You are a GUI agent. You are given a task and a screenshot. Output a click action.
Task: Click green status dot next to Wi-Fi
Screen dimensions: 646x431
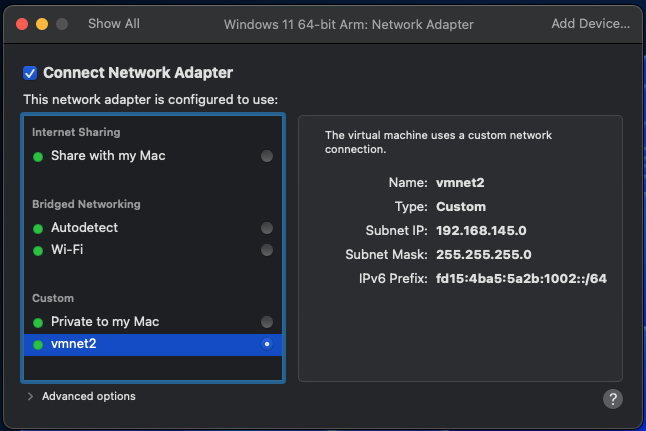point(38,251)
